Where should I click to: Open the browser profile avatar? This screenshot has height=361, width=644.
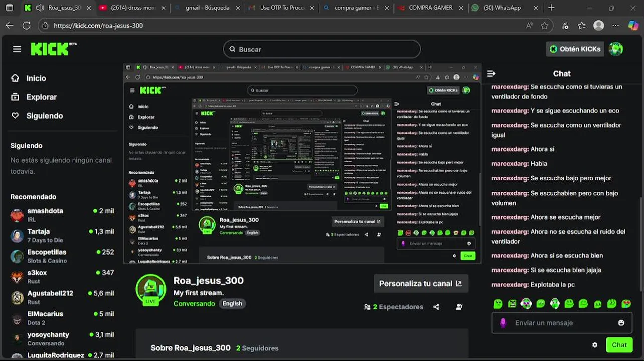[x=598, y=26]
